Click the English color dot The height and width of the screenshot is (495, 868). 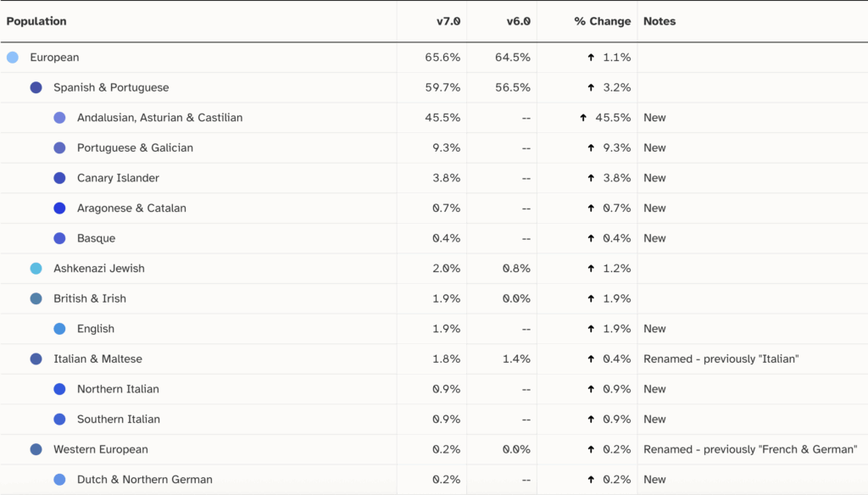[x=59, y=329]
